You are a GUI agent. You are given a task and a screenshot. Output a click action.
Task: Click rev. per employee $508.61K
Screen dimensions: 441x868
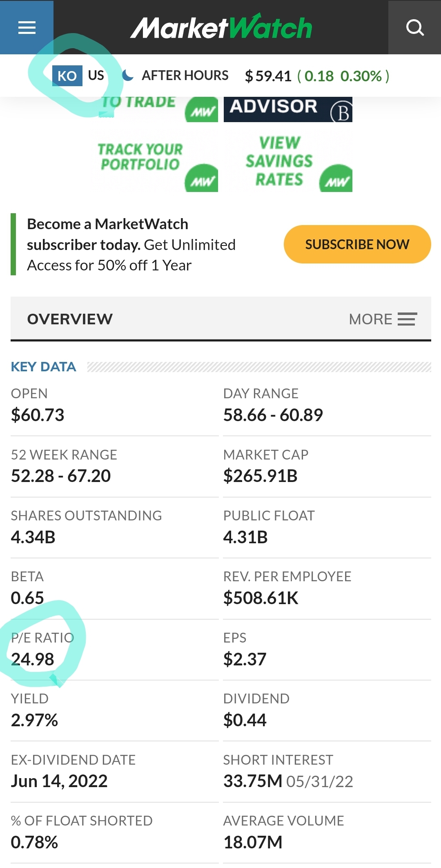click(261, 598)
